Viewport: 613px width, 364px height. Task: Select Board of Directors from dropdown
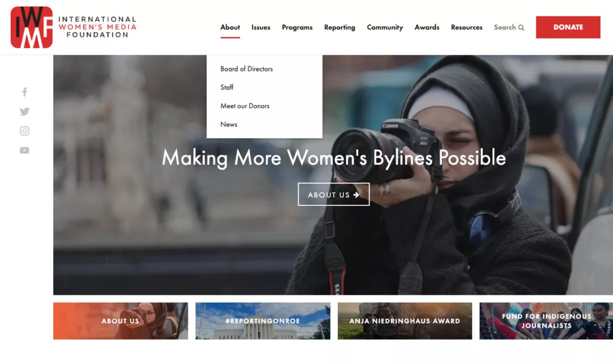tap(246, 69)
